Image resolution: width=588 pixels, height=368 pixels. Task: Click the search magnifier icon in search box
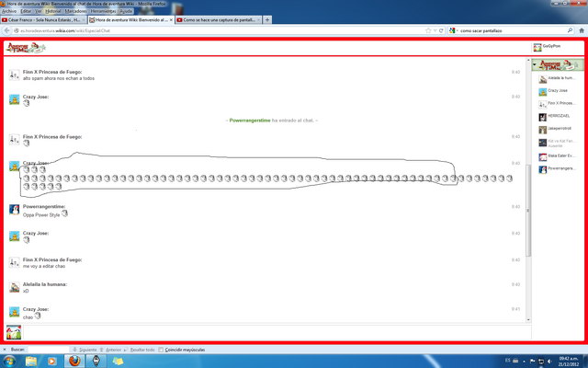[x=570, y=30]
